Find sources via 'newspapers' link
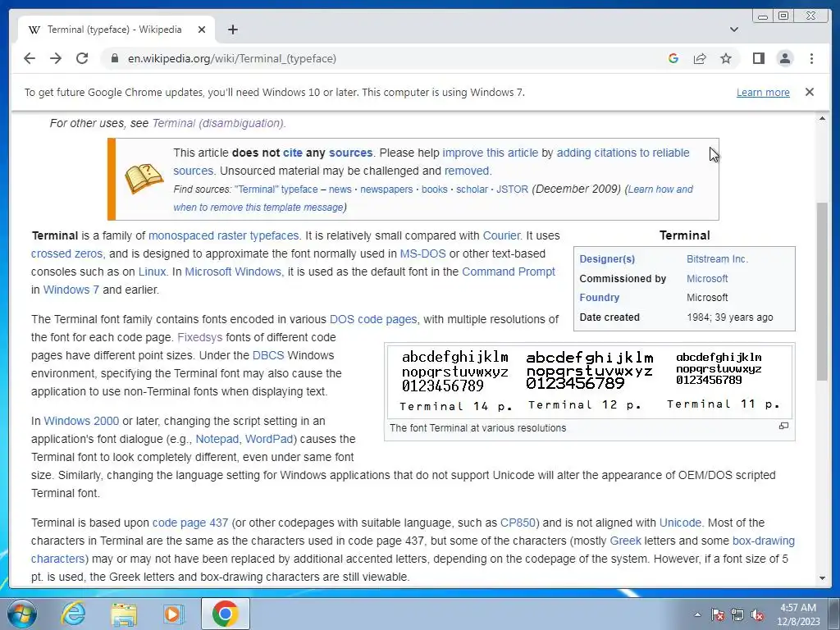This screenshot has width=840, height=630. [386, 189]
